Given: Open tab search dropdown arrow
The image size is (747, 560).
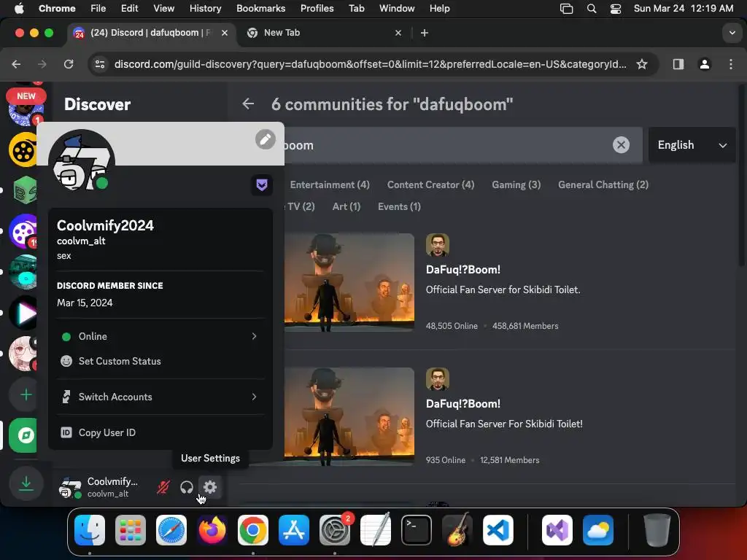Looking at the screenshot, I should click(x=732, y=33).
